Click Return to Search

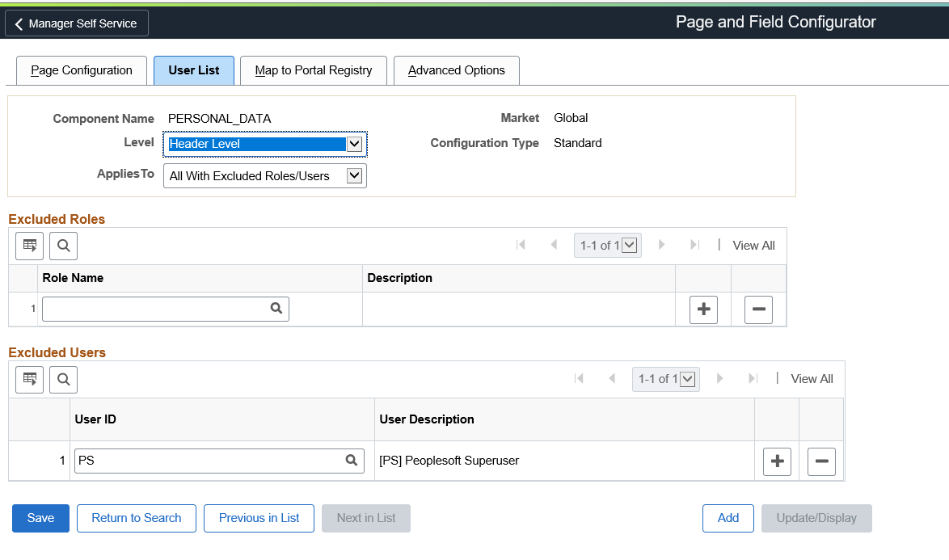137,518
